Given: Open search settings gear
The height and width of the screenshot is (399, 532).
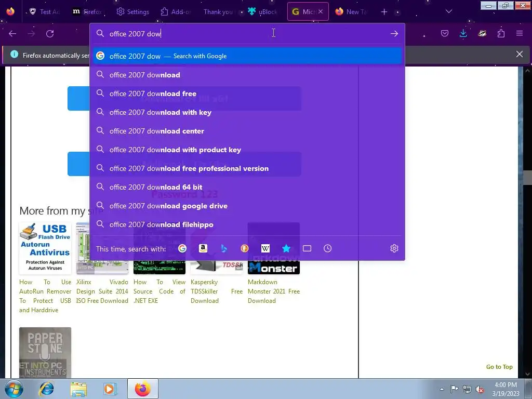Looking at the screenshot, I should [x=394, y=248].
